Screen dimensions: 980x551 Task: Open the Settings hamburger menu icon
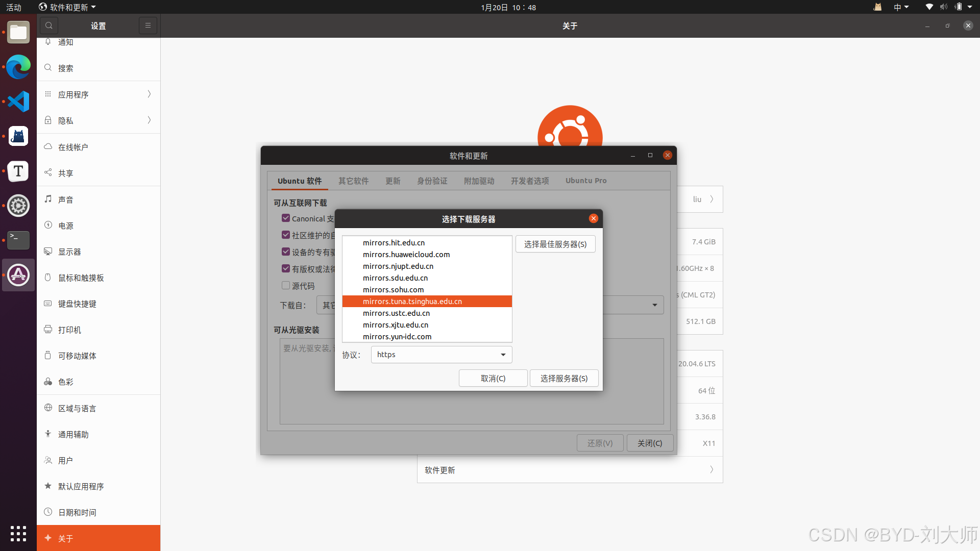[148, 26]
